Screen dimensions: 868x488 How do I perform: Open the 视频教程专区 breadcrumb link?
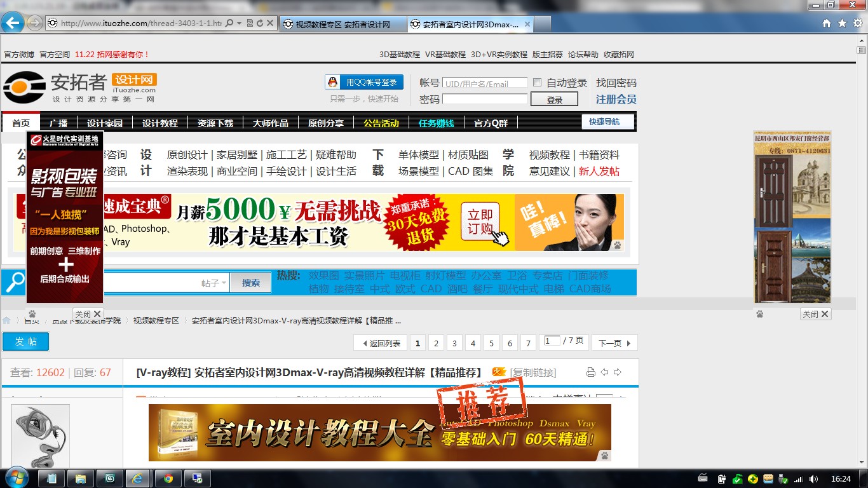point(156,321)
